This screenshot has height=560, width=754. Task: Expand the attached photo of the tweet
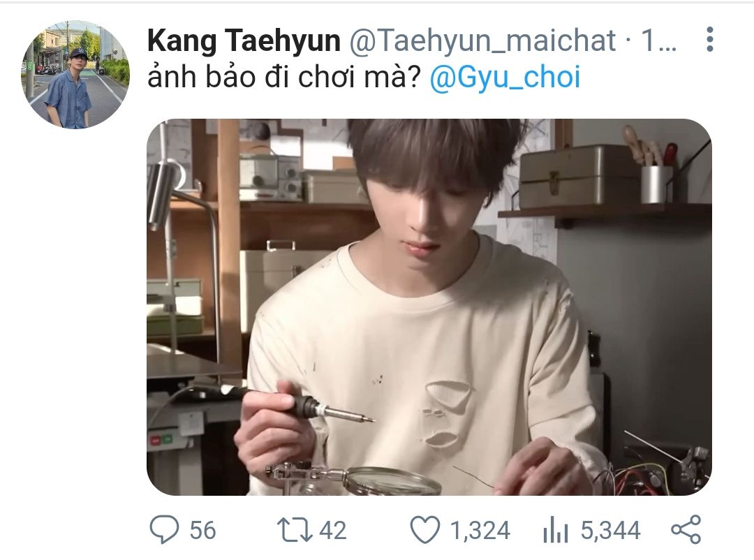point(429,307)
